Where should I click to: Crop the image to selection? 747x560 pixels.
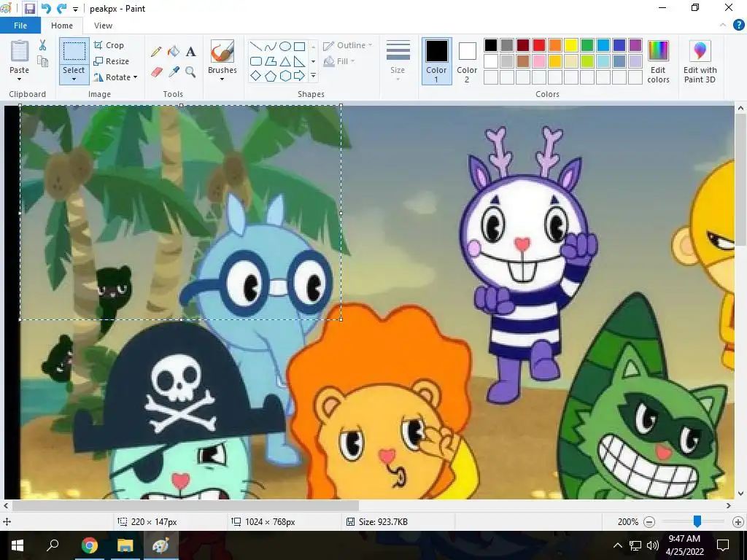109,45
